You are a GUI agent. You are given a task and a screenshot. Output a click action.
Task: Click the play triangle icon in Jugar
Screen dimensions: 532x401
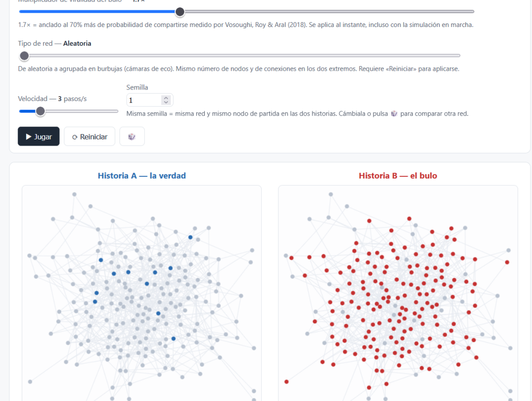point(29,136)
